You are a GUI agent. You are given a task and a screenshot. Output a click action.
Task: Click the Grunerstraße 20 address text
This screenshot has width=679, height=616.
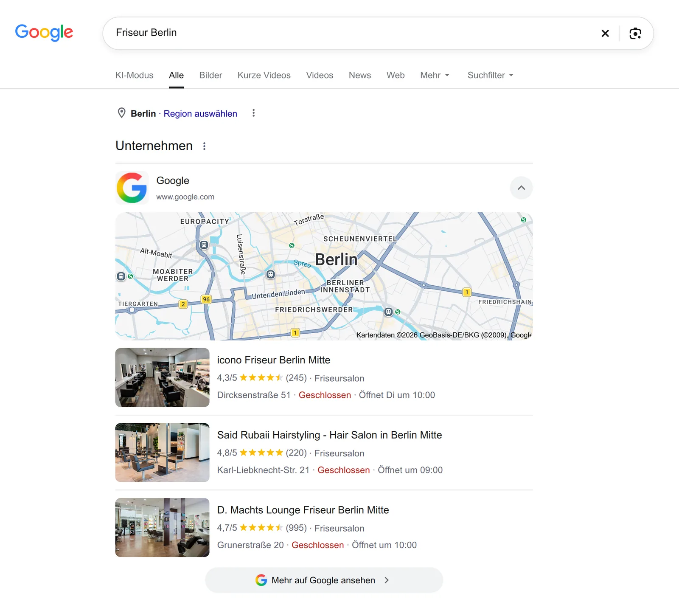pyautogui.click(x=250, y=545)
